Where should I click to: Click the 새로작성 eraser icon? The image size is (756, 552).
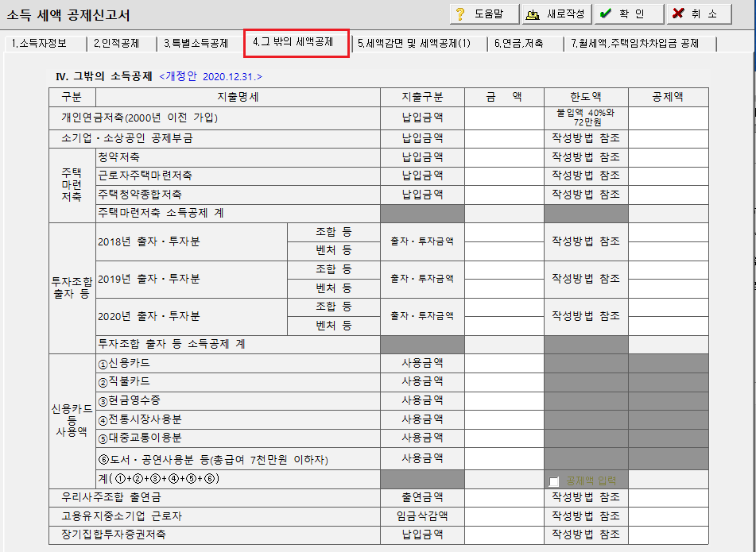533,14
